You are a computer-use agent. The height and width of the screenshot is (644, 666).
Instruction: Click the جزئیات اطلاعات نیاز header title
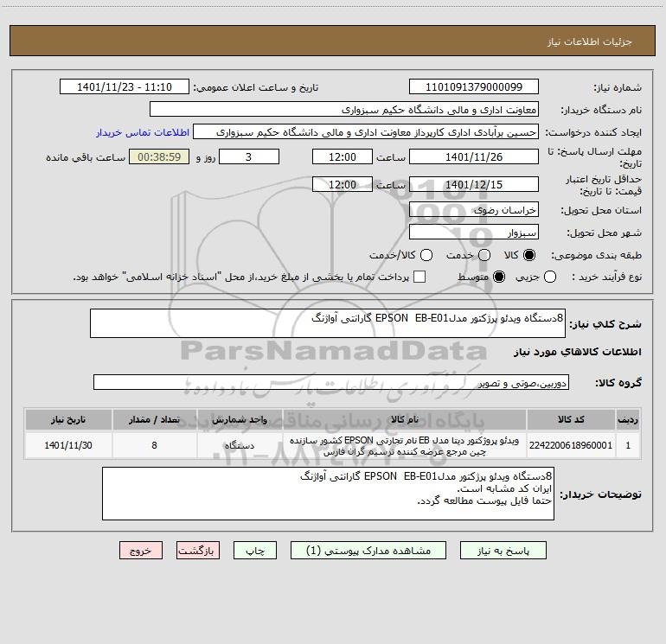pyautogui.click(x=590, y=41)
